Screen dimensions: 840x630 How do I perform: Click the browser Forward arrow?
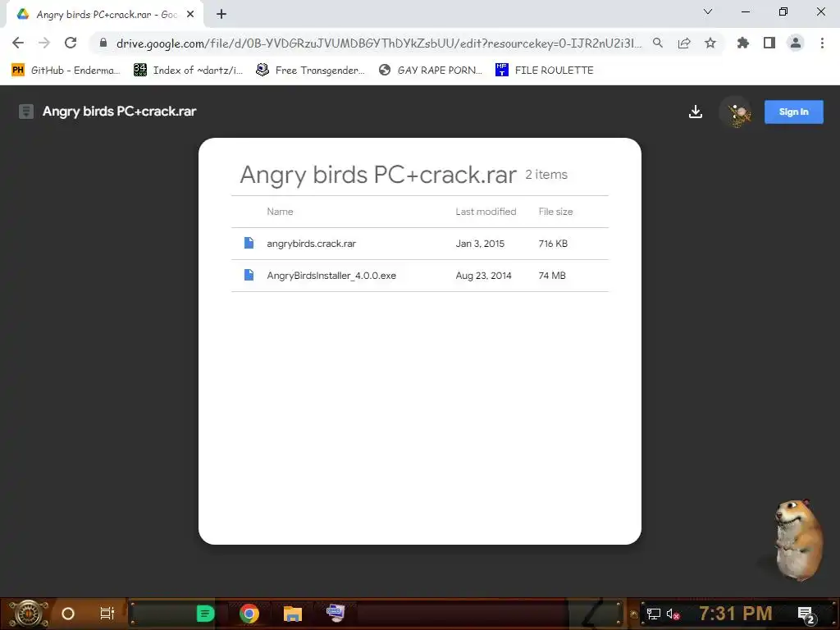pos(44,43)
